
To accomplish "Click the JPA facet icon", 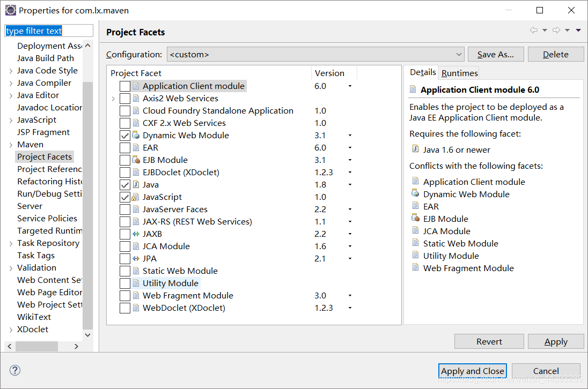I will pos(136,258).
